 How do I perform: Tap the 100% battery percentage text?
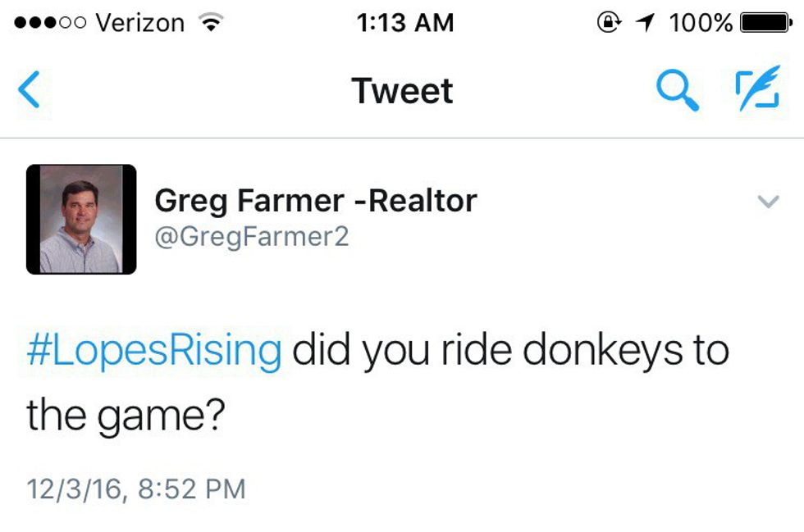(x=701, y=23)
